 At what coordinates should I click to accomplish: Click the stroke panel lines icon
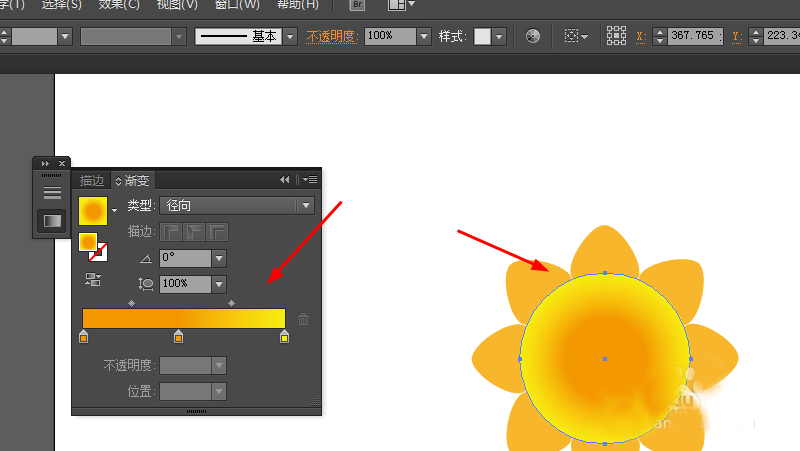pos(52,193)
